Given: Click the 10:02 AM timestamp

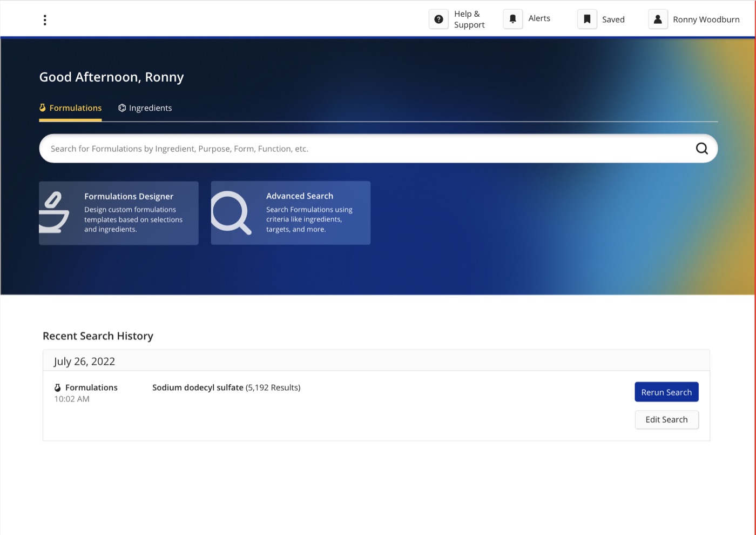Looking at the screenshot, I should [x=72, y=399].
